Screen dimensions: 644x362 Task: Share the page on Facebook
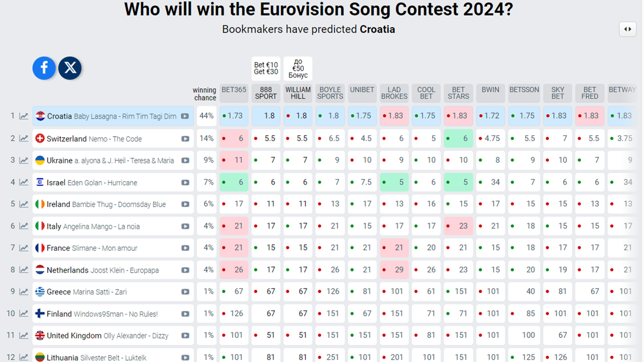pos(44,68)
